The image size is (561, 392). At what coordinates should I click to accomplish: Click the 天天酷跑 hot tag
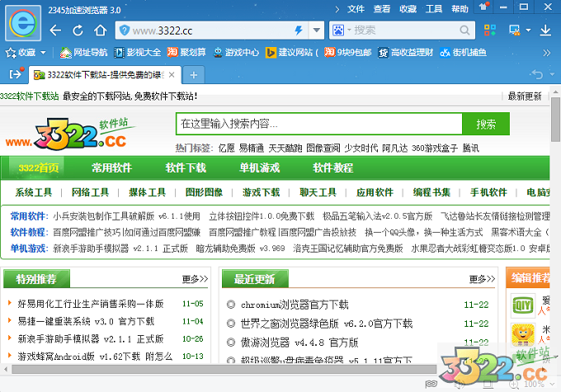[285, 149]
